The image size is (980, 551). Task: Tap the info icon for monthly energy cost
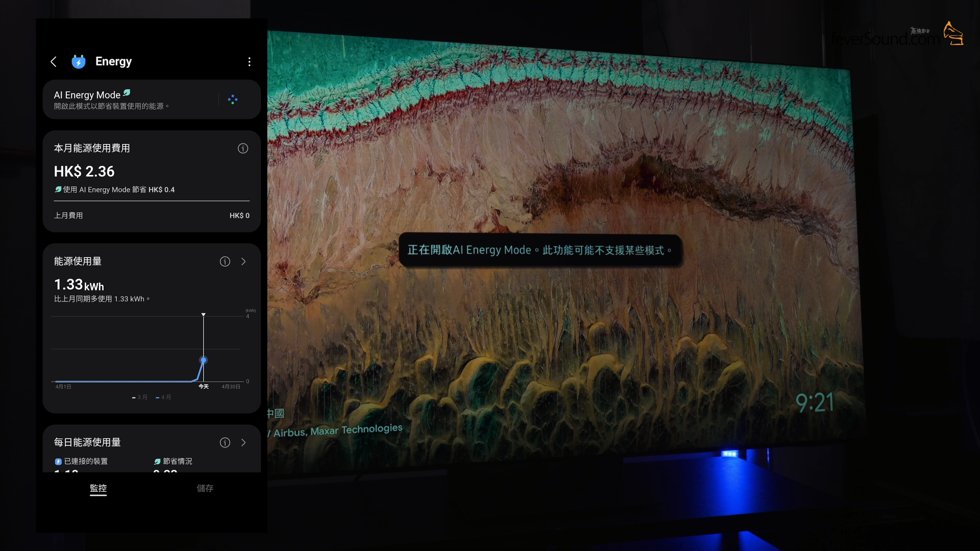(x=243, y=148)
